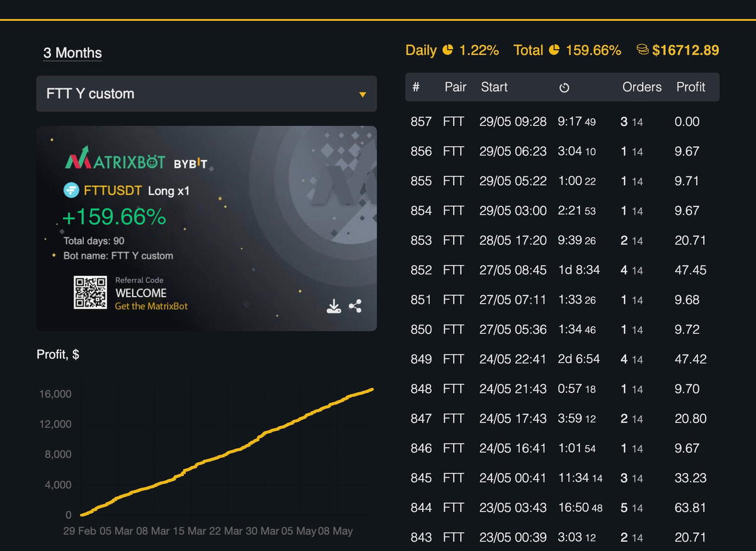Viewport: 756px width, 551px height.
Task: Click the $16712.89 total profit value
Action: click(x=685, y=50)
